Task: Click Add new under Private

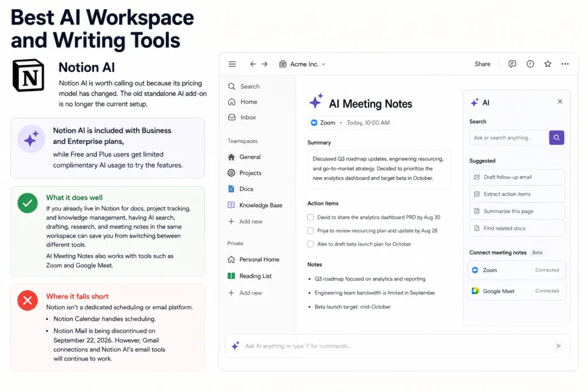Action: (x=245, y=293)
